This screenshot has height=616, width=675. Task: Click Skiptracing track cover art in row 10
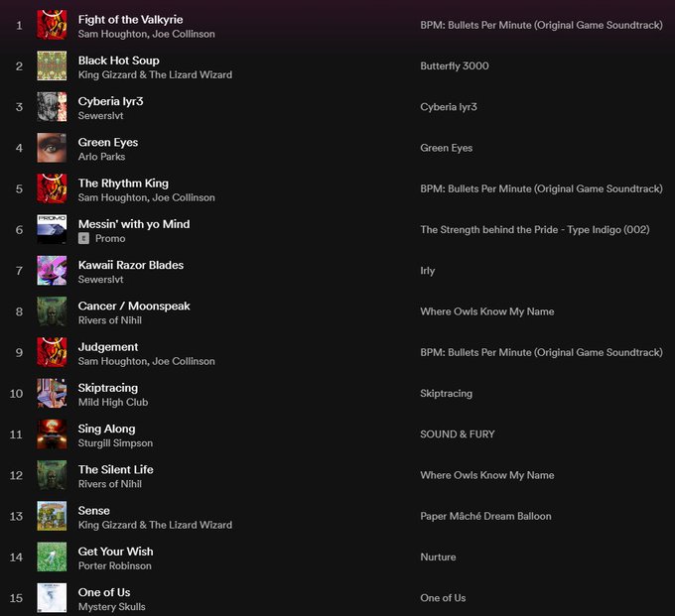pyautogui.click(x=52, y=393)
